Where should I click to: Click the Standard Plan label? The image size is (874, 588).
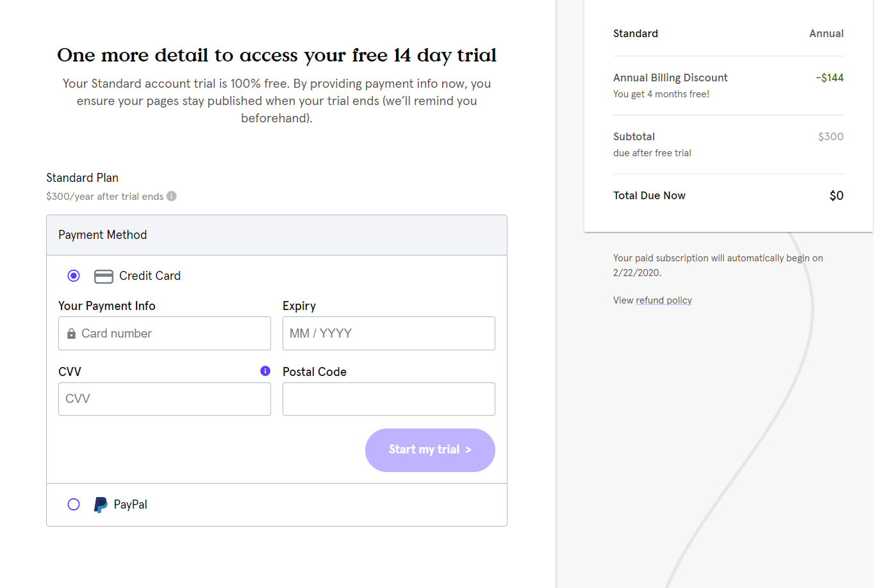point(82,178)
